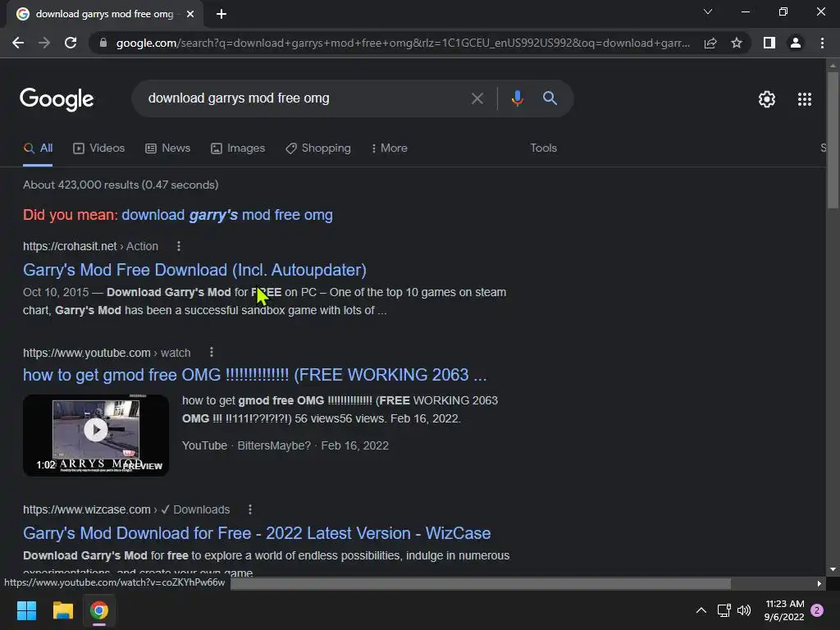Click the address bar URL

[403, 43]
